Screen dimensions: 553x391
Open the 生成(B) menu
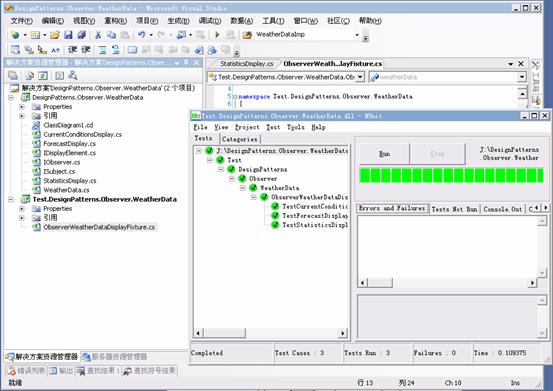178,21
